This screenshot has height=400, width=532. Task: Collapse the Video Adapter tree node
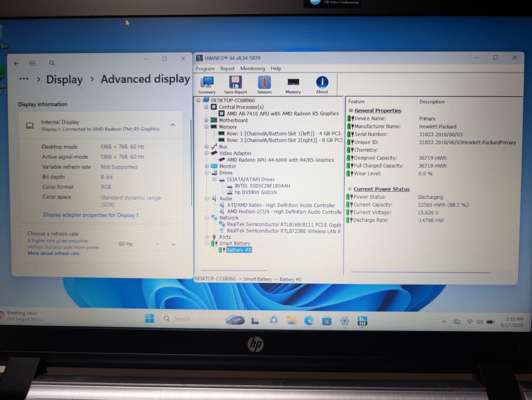tap(206, 153)
